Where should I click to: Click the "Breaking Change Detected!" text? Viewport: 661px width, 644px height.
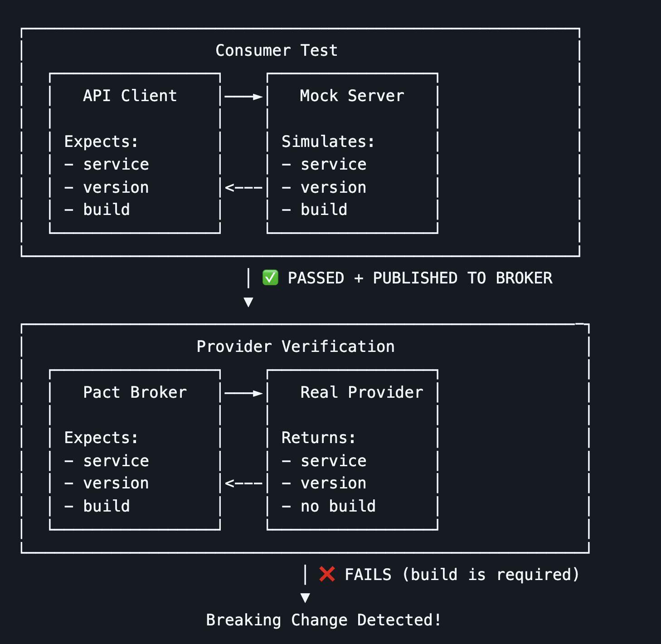point(324,620)
